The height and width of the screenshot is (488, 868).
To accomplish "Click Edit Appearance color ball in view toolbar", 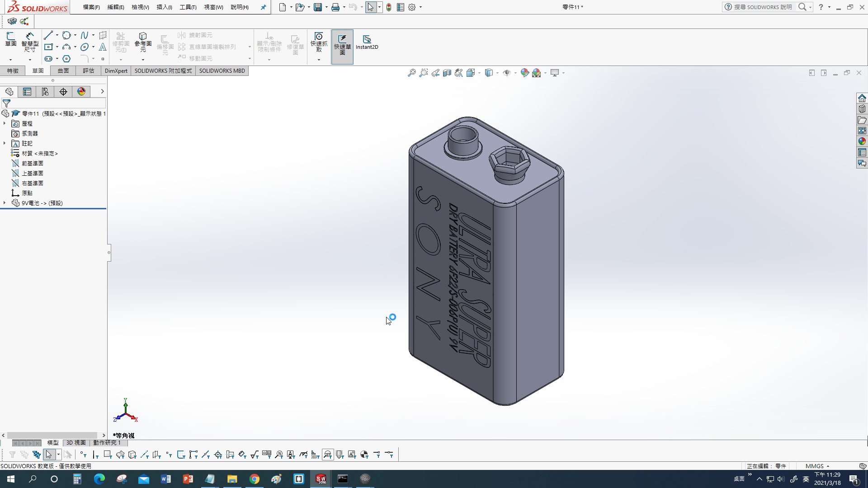I will click(524, 73).
